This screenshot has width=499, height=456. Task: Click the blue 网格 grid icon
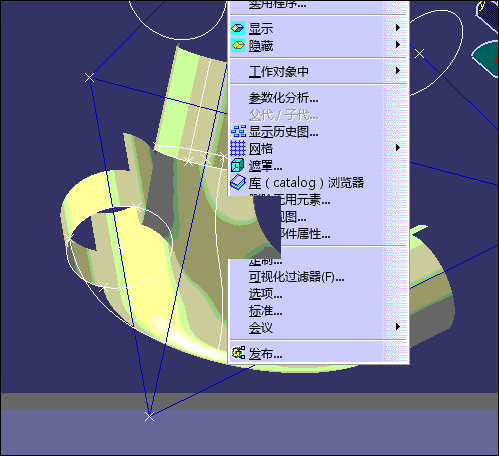[238, 148]
